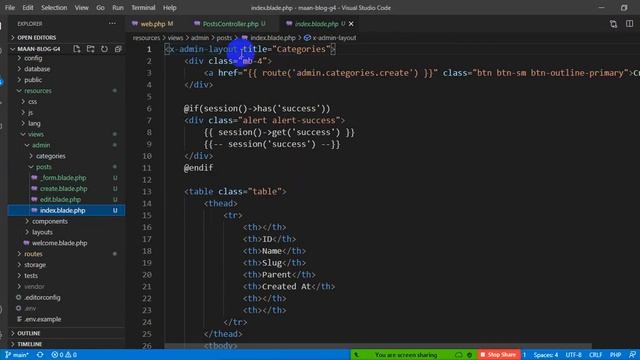This screenshot has height=360, width=640.
Task: Select language mode PHP in status bar
Action: coord(615,355)
